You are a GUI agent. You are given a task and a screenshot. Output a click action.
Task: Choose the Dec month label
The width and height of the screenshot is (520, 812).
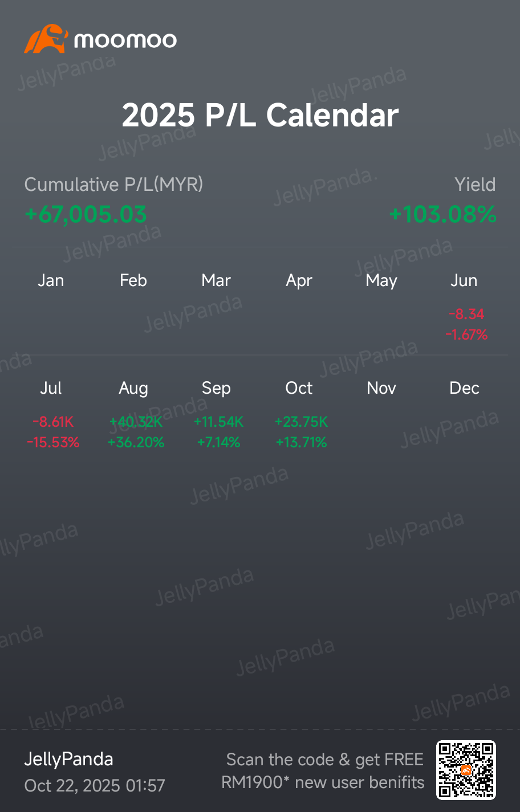(464, 389)
